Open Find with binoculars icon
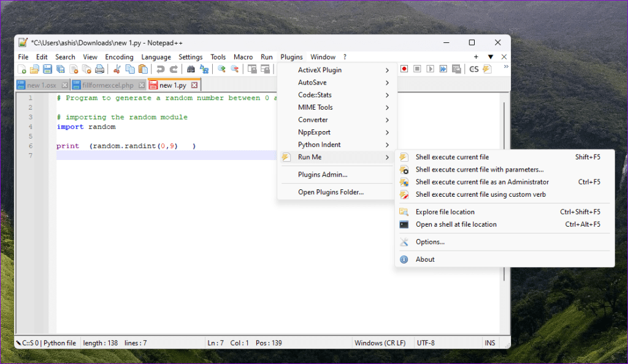Image resolution: width=628 pixels, height=364 pixels. pos(191,69)
